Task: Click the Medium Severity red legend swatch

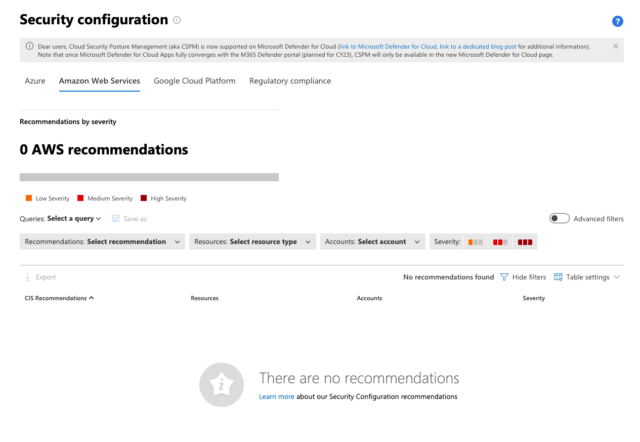Action: coord(80,198)
